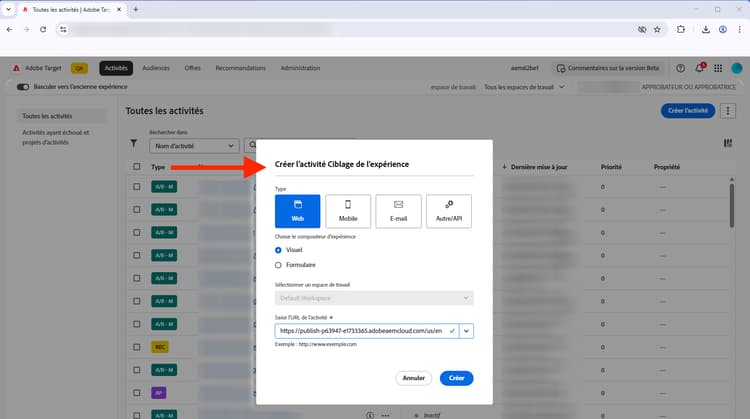Open browser extensions puzzle icon
Image resolution: width=750 pixels, height=419 pixels.
pyautogui.click(x=681, y=30)
